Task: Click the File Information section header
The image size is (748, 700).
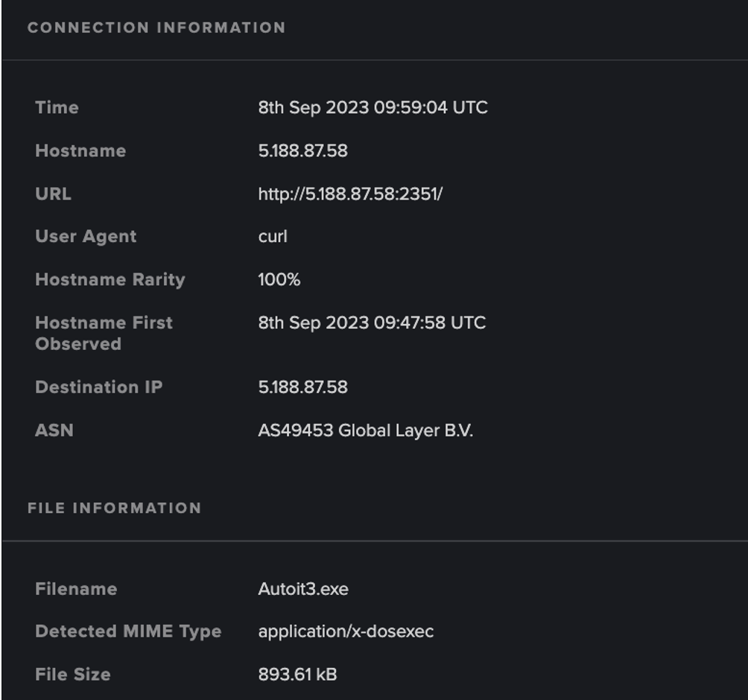Action: click(x=114, y=509)
